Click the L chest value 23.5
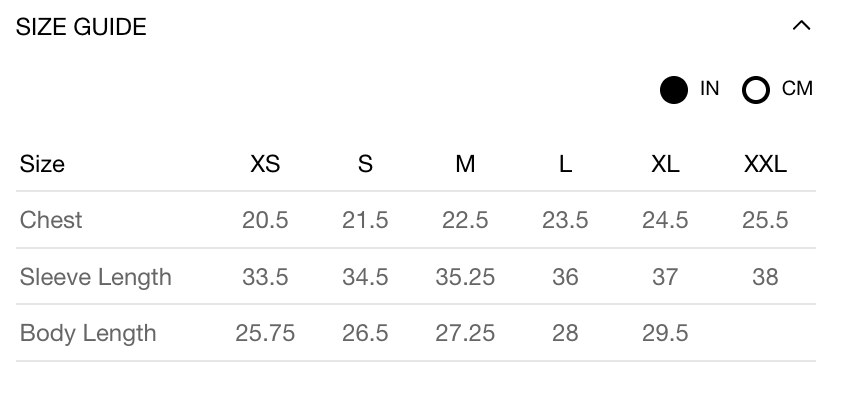 565,220
